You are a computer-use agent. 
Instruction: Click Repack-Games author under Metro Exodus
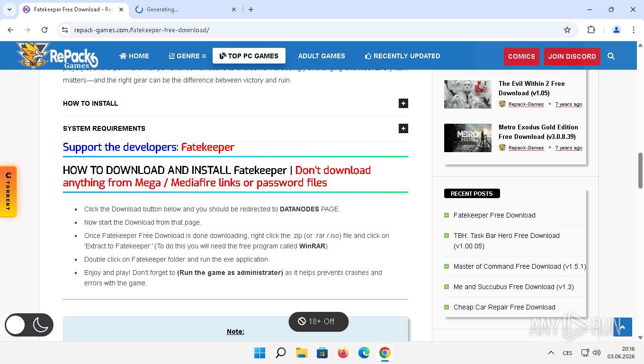click(526, 148)
